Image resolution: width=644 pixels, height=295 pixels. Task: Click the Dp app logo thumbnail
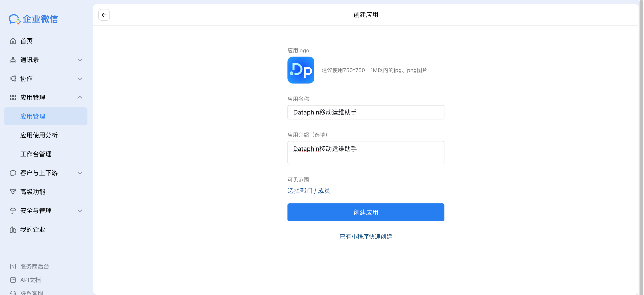pos(301,70)
